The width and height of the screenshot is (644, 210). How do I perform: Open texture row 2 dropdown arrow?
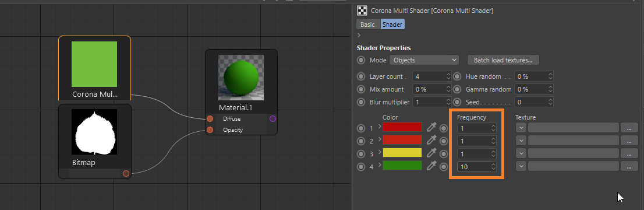coord(521,141)
